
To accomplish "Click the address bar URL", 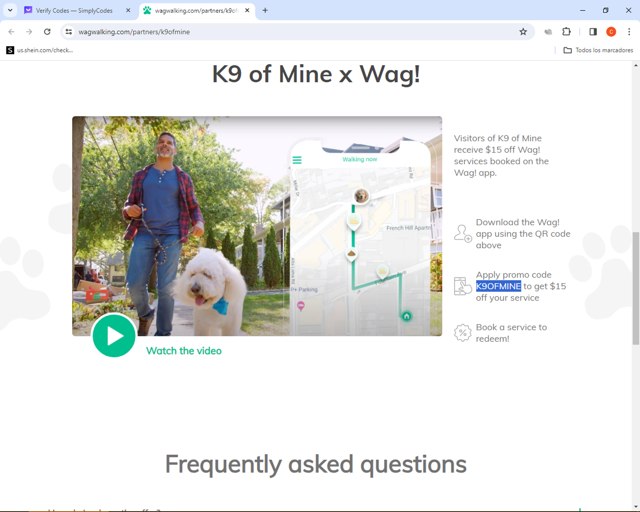I will [134, 32].
